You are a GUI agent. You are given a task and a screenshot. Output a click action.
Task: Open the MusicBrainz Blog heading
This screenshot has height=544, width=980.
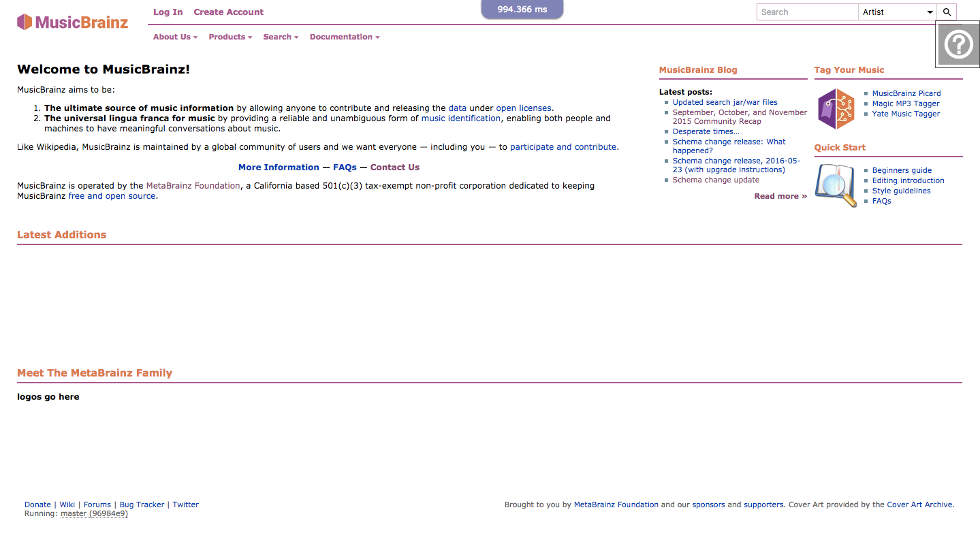click(698, 69)
